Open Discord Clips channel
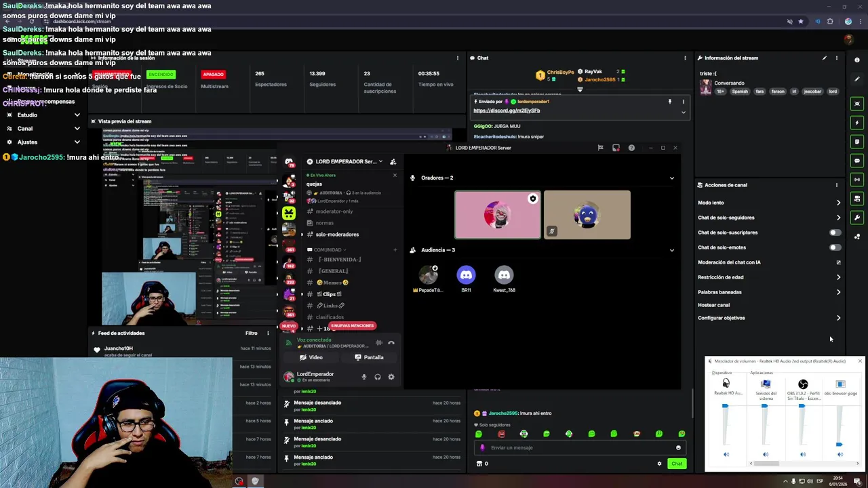Viewport: 868px width, 488px height. point(330,294)
